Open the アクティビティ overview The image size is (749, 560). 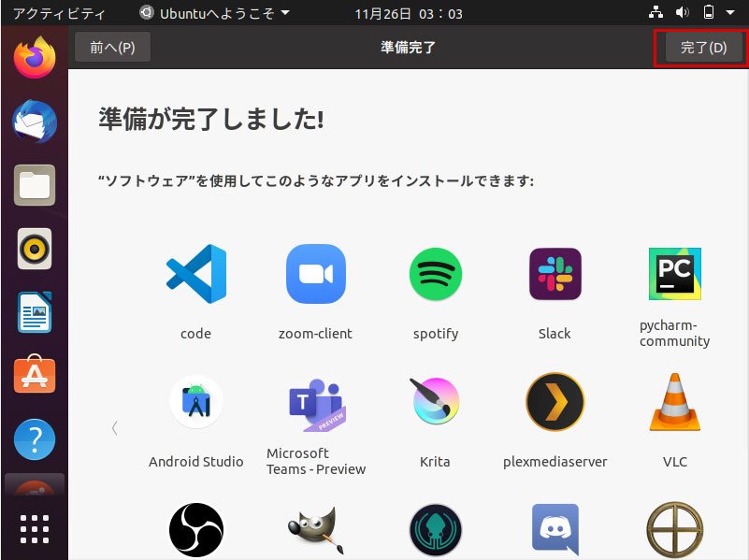[59, 13]
